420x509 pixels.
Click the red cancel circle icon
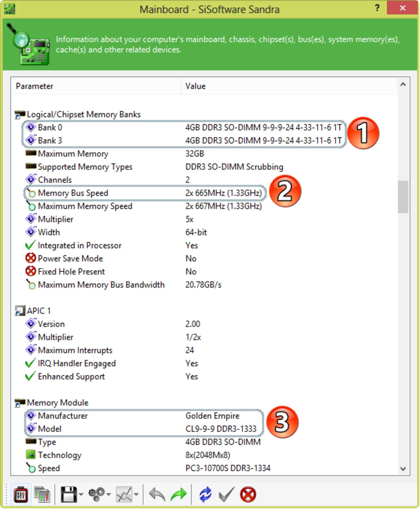(x=248, y=494)
